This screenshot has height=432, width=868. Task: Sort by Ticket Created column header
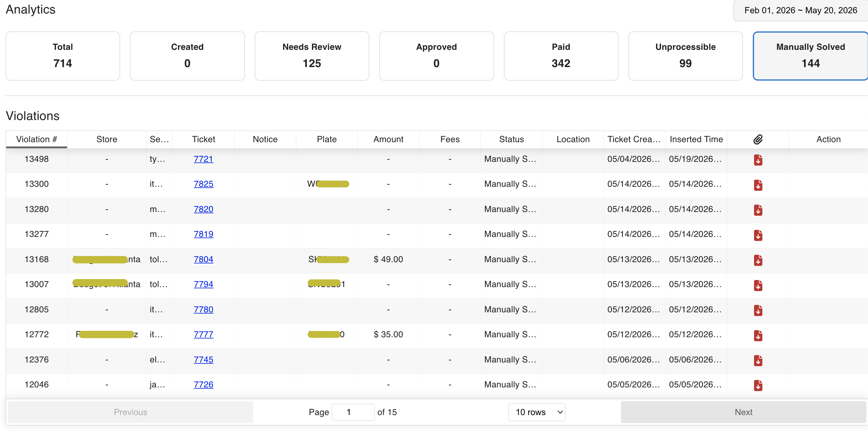(x=635, y=139)
